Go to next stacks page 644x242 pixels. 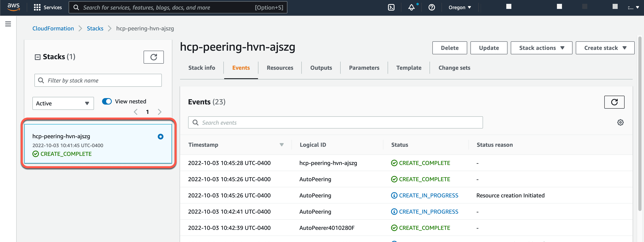(160, 112)
